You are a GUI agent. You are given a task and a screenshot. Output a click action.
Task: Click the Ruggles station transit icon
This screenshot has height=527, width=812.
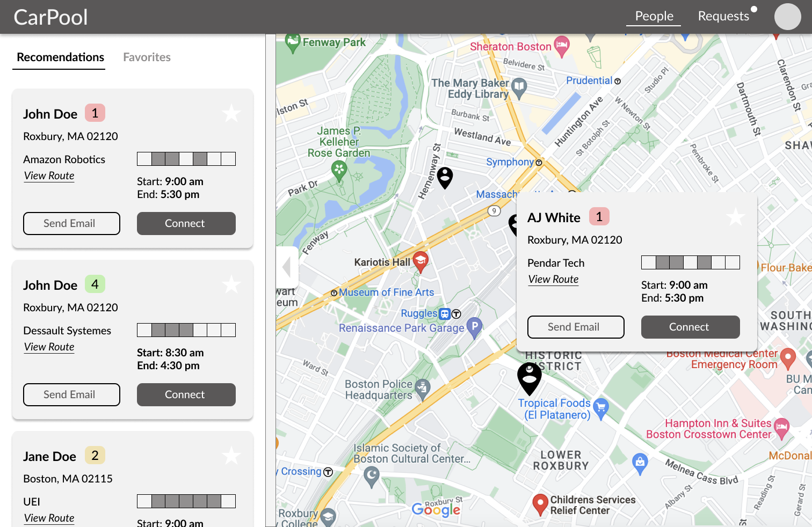[445, 314]
